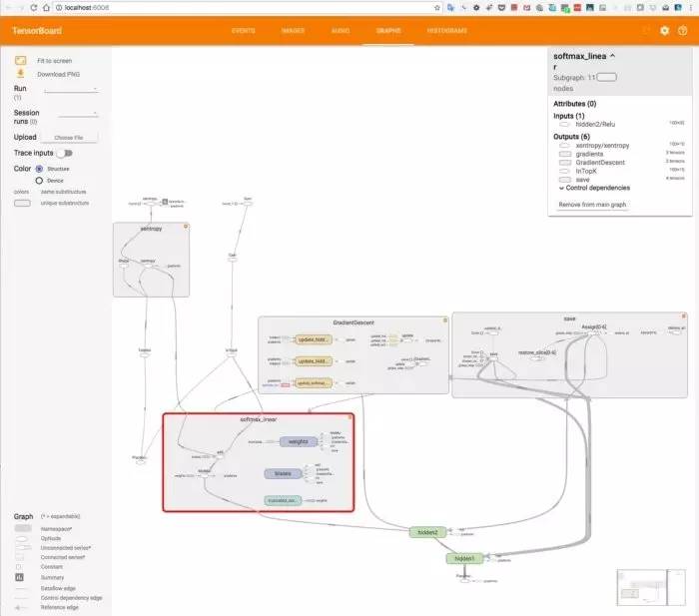Open TensorBoard settings gear icon
699x616 pixels.
(664, 30)
